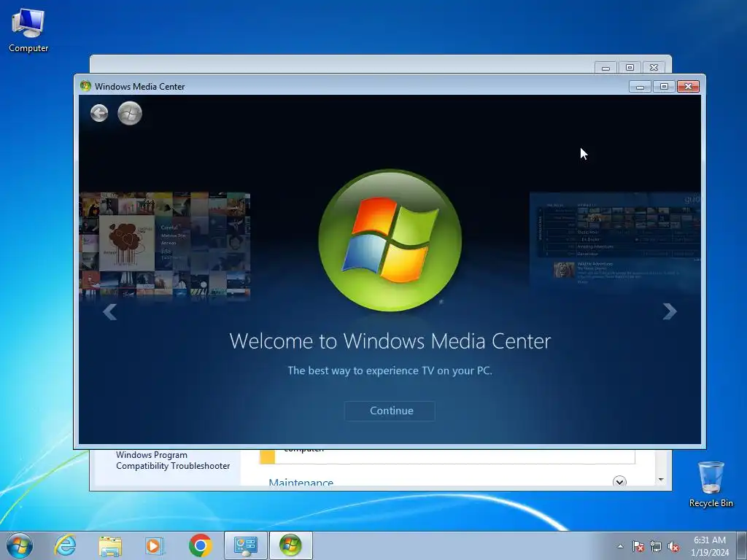Open Windows Media Player from the taskbar
The height and width of the screenshot is (560, 747).
pos(155,545)
